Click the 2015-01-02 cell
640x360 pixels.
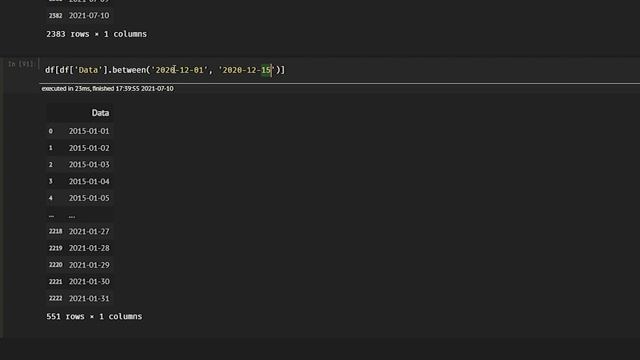tap(89, 148)
